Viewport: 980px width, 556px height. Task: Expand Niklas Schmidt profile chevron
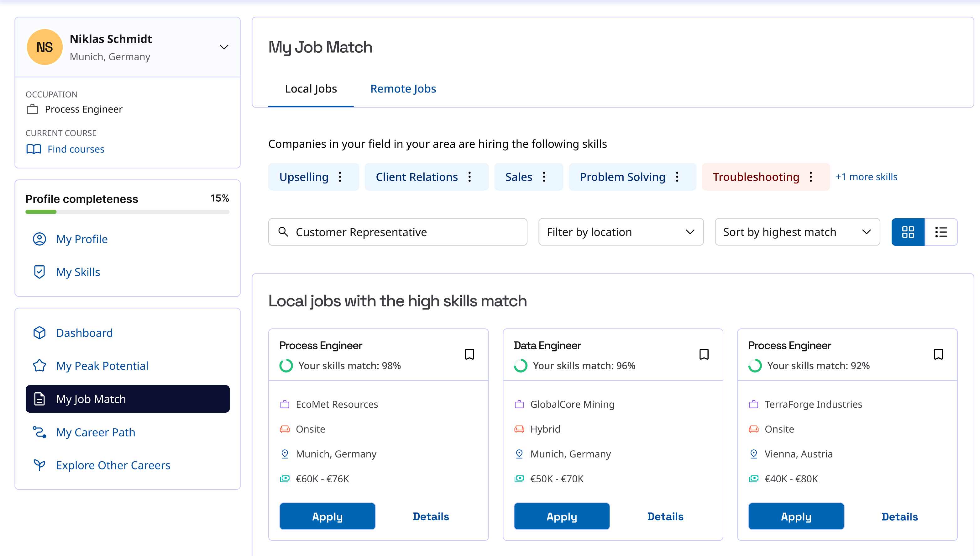click(224, 47)
